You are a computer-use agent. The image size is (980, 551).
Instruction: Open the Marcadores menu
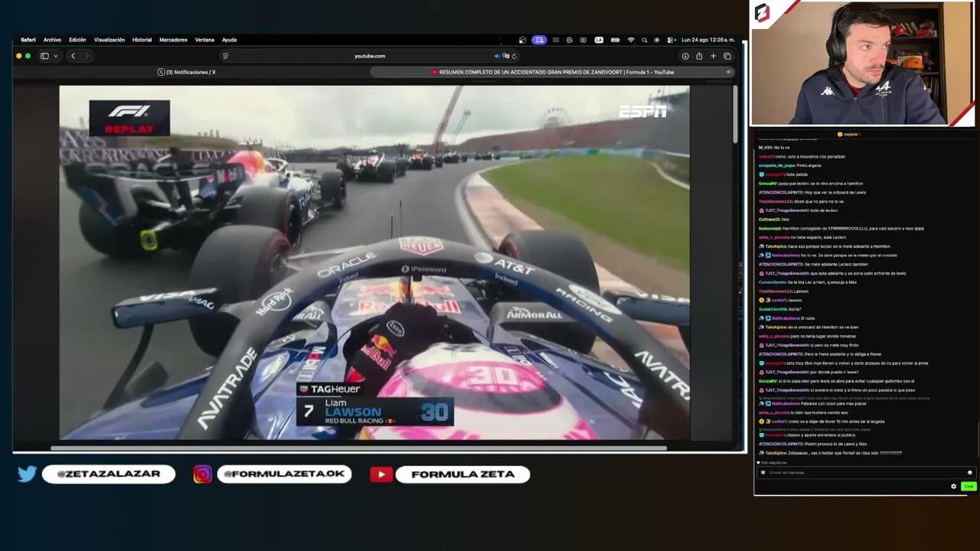click(173, 40)
